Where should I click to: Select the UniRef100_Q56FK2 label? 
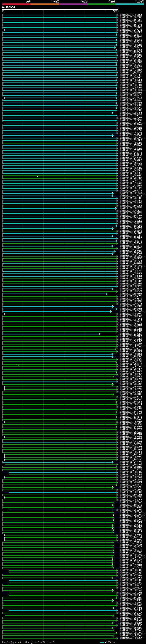131,376
